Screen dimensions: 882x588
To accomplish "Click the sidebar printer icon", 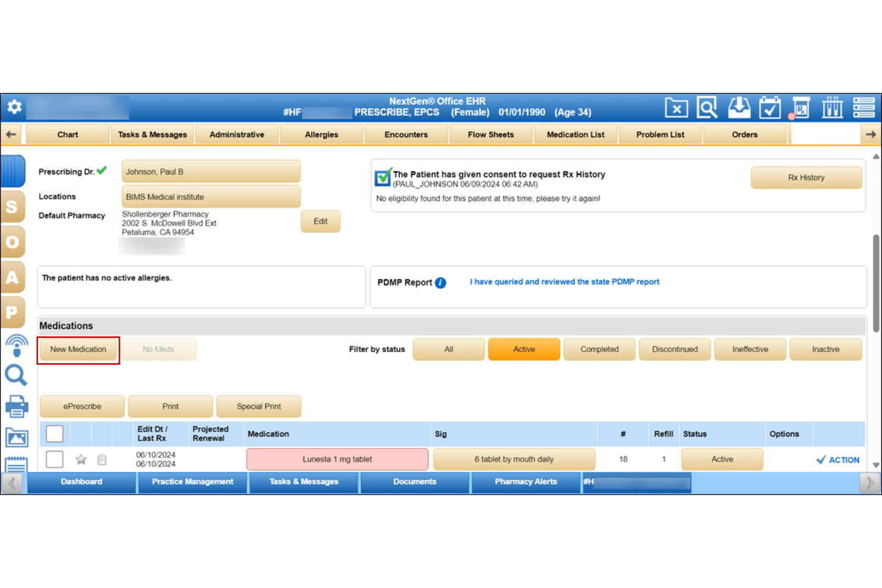I will pos(17,406).
